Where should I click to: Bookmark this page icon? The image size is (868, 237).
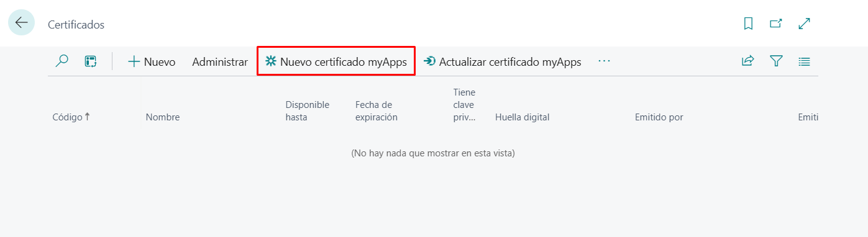[748, 24]
